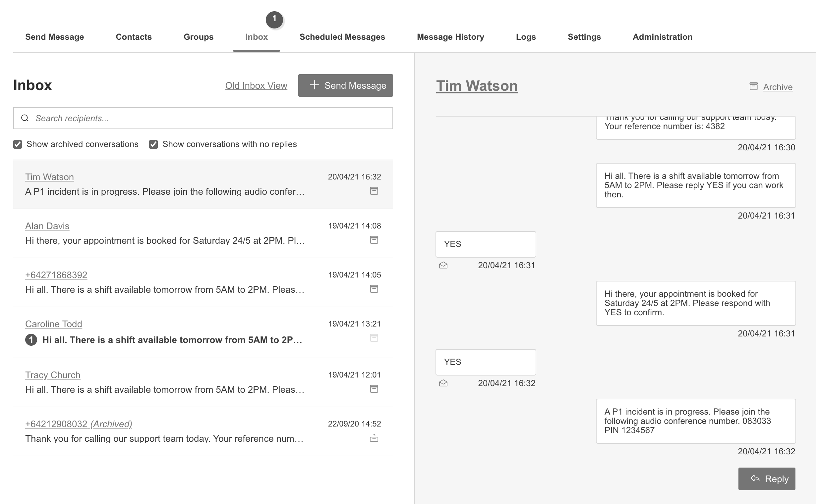Open the Old Inbox View link

click(x=256, y=86)
